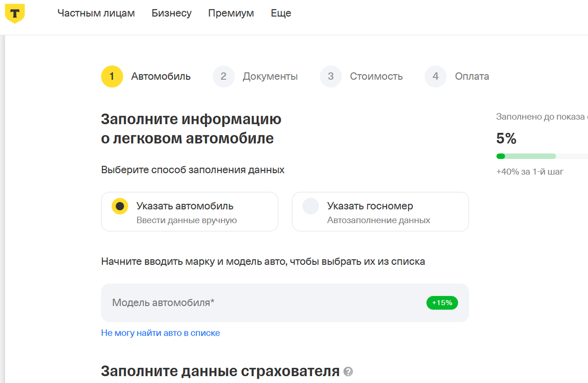Click the green completion progress bar

[x=542, y=156]
